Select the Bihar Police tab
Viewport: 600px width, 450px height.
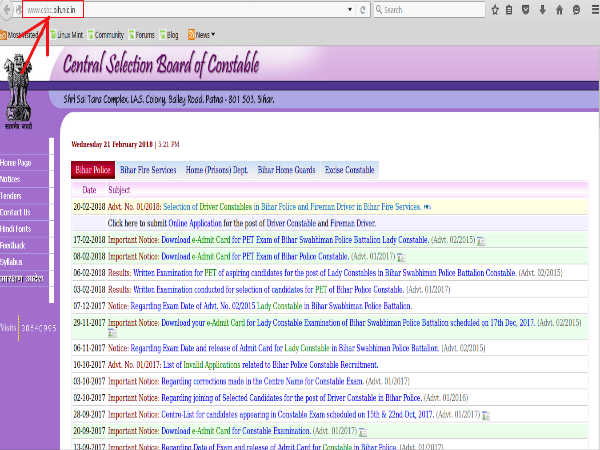pos(93,170)
